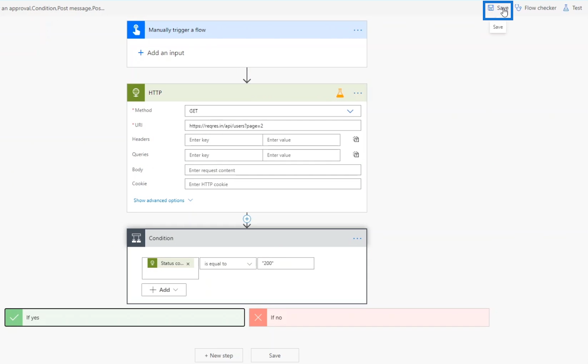Expand Show advanced options

[163, 201]
